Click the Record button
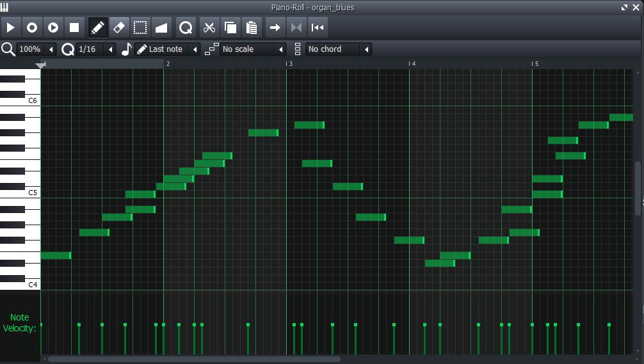Screen dimensions: 644x364 (x=31, y=28)
